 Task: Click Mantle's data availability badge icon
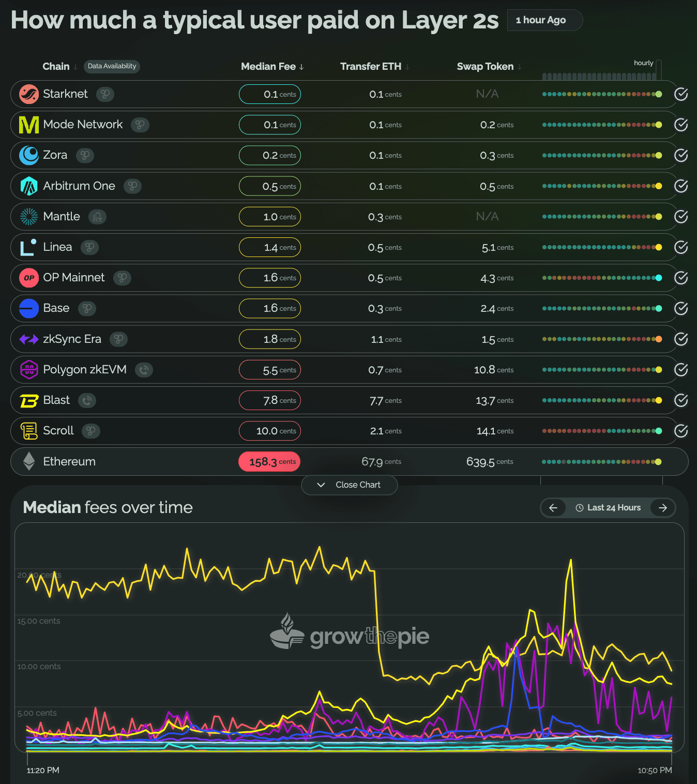pyautogui.click(x=97, y=217)
